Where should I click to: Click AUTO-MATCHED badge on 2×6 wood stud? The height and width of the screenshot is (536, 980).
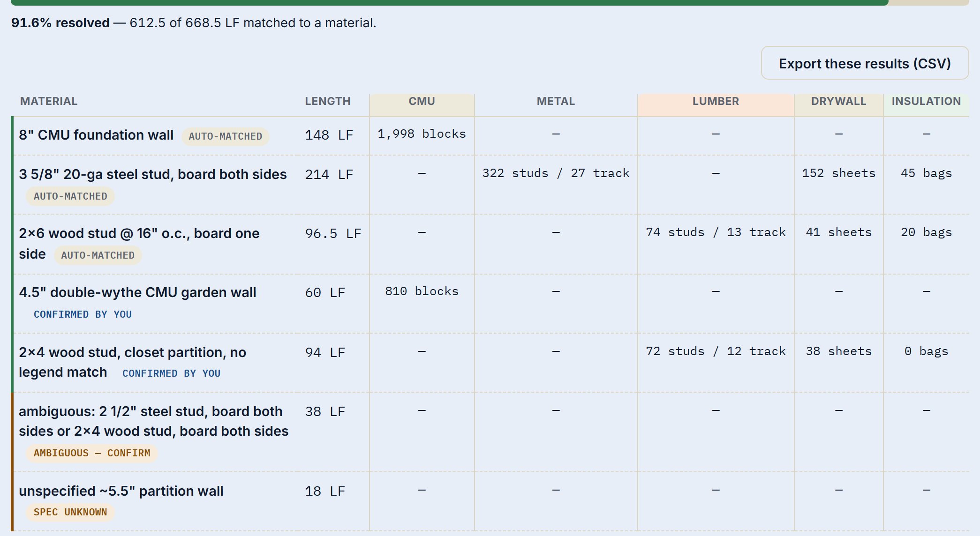pos(98,255)
